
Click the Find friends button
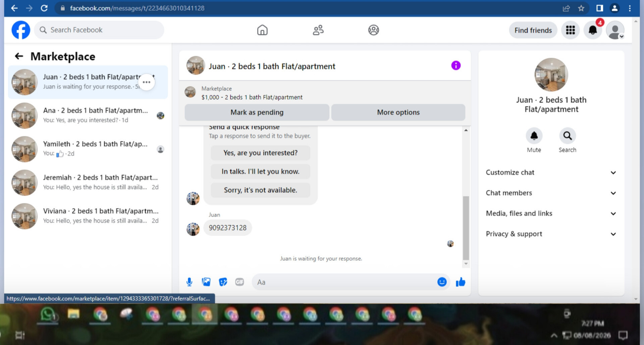tap(533, 30)
